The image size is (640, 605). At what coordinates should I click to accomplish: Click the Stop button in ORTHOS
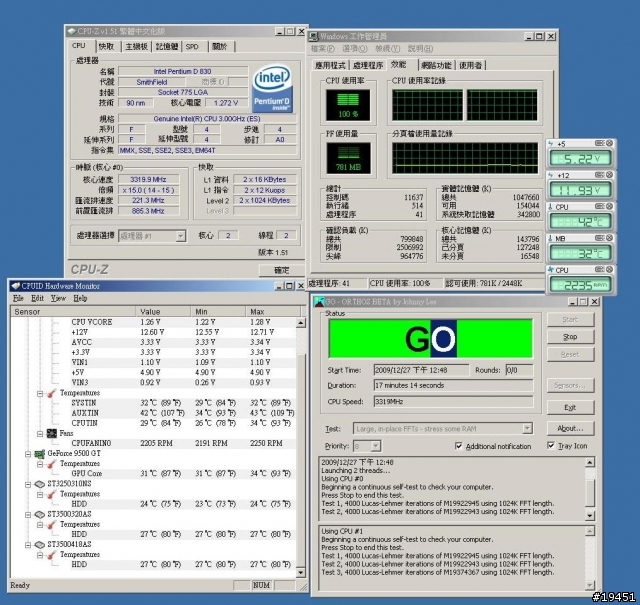pos(570,337)
